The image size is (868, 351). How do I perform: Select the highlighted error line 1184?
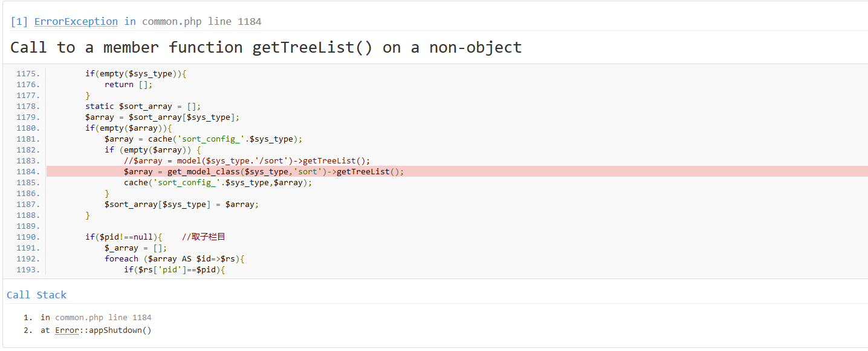pos(264,172)
